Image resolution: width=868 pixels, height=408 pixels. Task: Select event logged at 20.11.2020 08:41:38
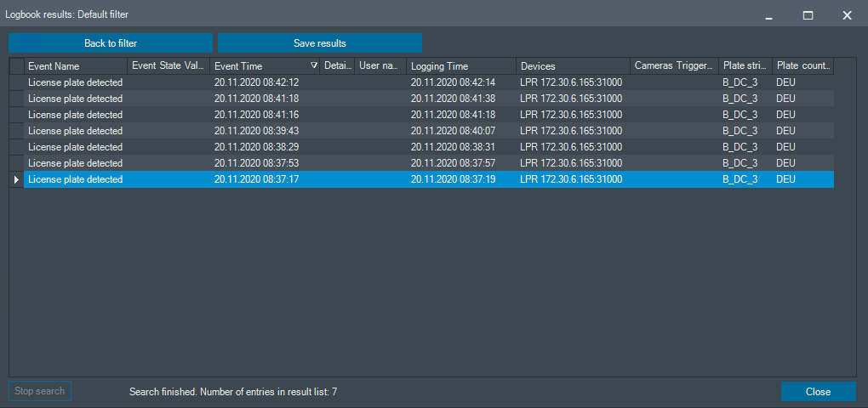(428, 99)
